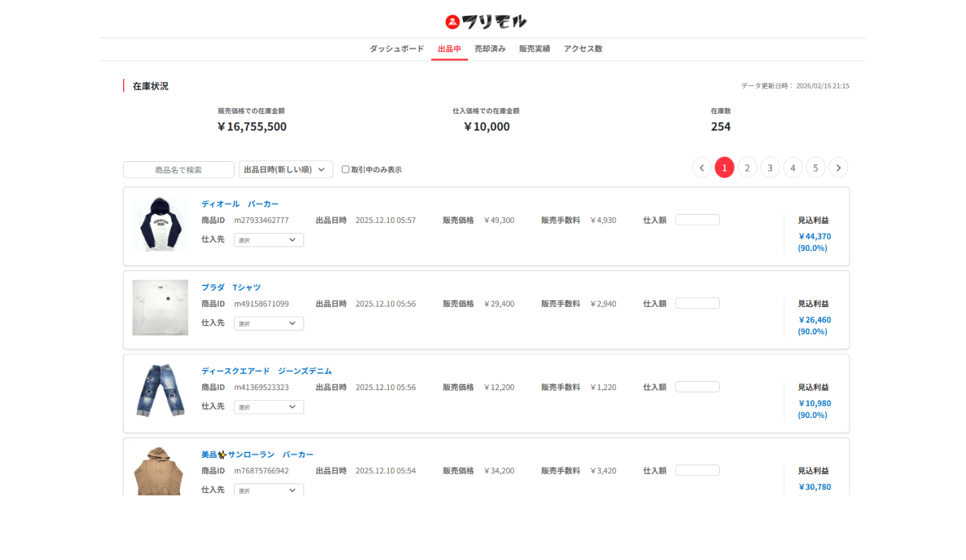Viewport: 966px width, 560px height.
Task: Expand 仕入先 dropdown for プラダ Tシャツ
Action: pyautogui.click(x=268, y=324)
